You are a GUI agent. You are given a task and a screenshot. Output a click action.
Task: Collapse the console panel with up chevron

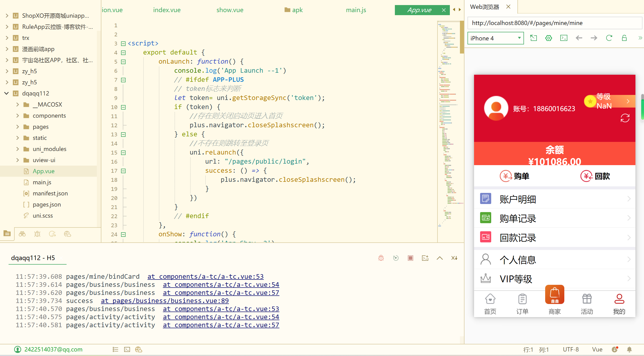(x=440, y=258)
